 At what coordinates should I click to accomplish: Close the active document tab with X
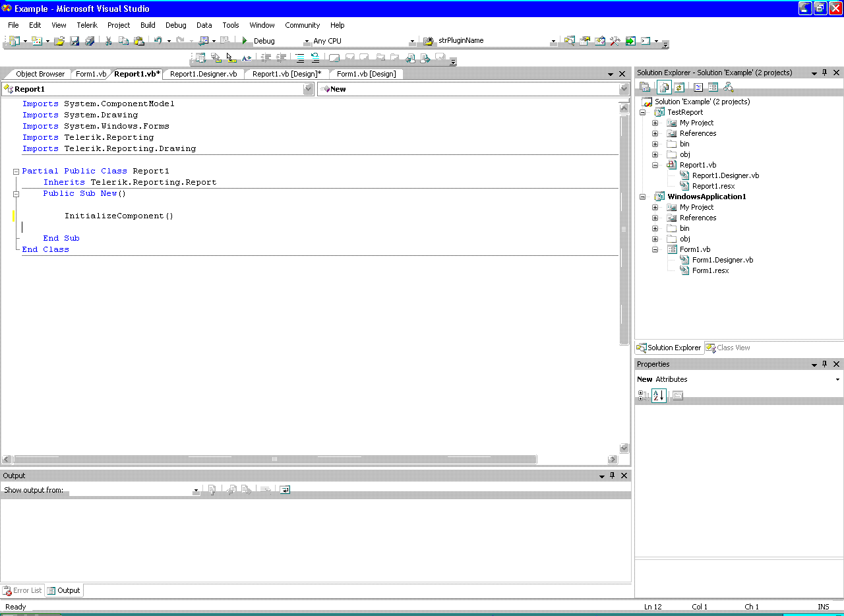[622, 74]
